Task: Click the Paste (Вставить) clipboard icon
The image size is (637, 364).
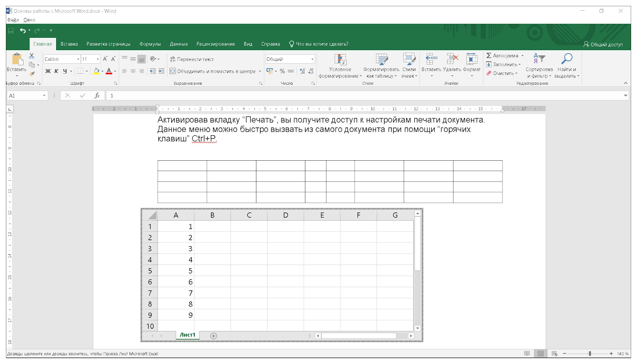Action: coord(17,60)
